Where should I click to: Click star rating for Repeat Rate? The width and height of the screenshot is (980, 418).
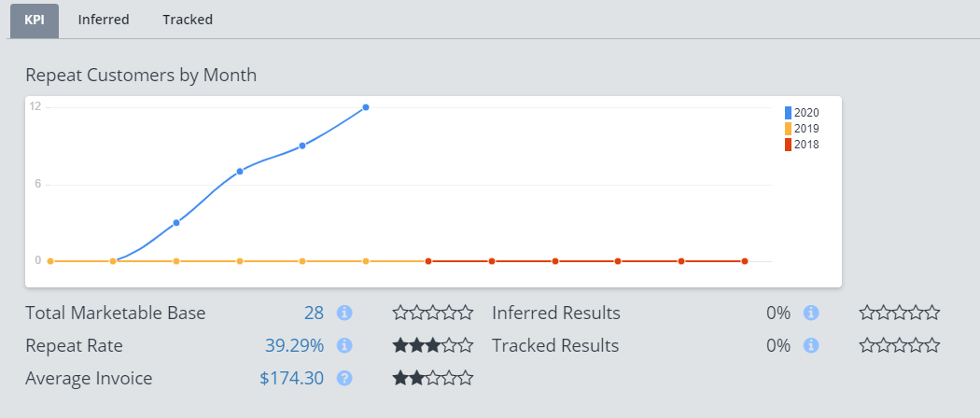coord(432,346)
